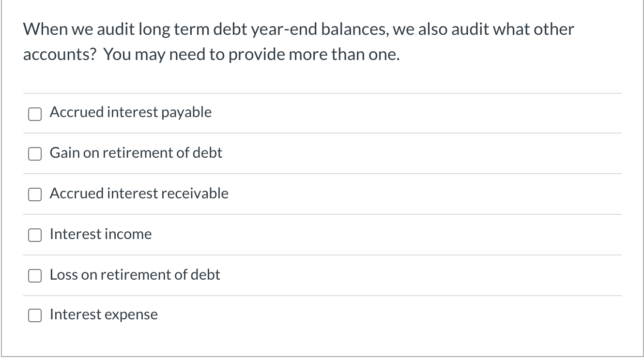The image size is (644, 359).
Task: Check the Interest expense checkbox
Action: click(34, 315)
